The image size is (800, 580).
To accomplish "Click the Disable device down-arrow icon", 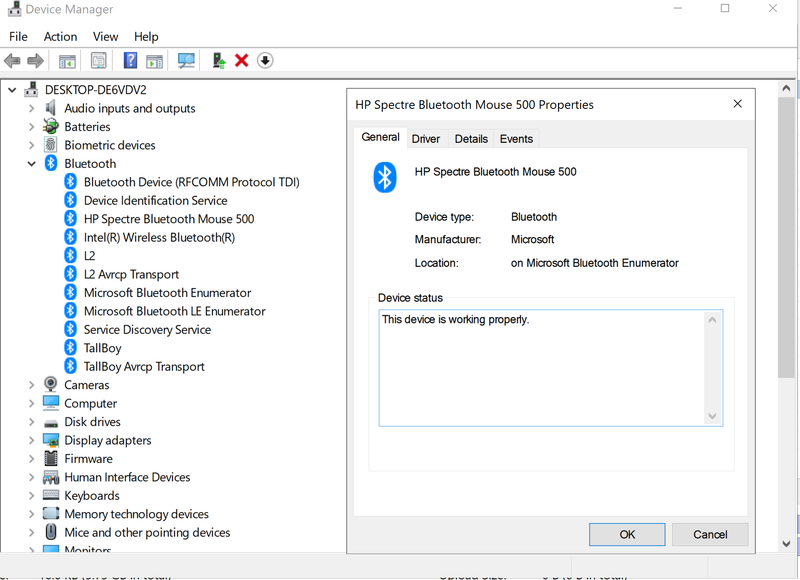I will tap(265, 61).
